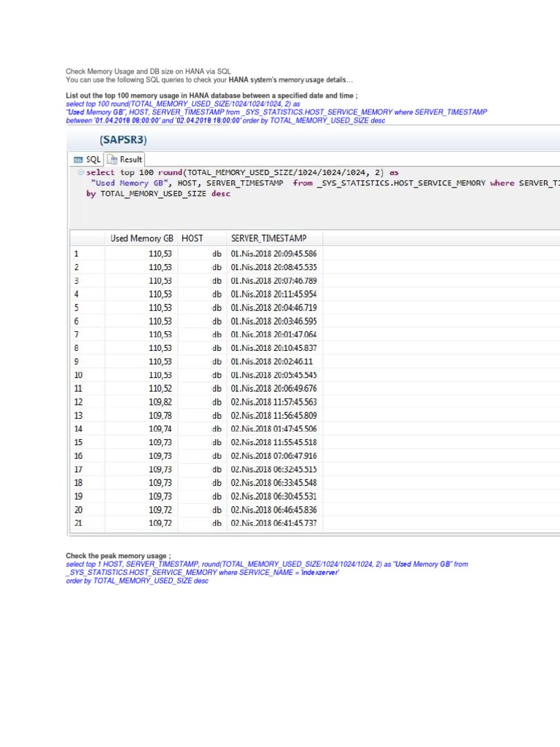Open the Result tab
Screen dimensions: 560x747
(x=125, y=159)
